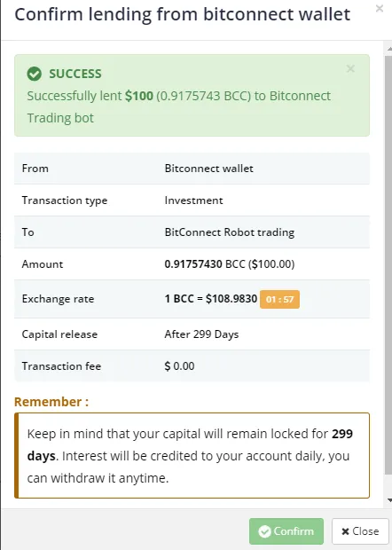This screenshot has height=550, width=392.
Task: Click the green Confirm button
Action: (286, 531)
